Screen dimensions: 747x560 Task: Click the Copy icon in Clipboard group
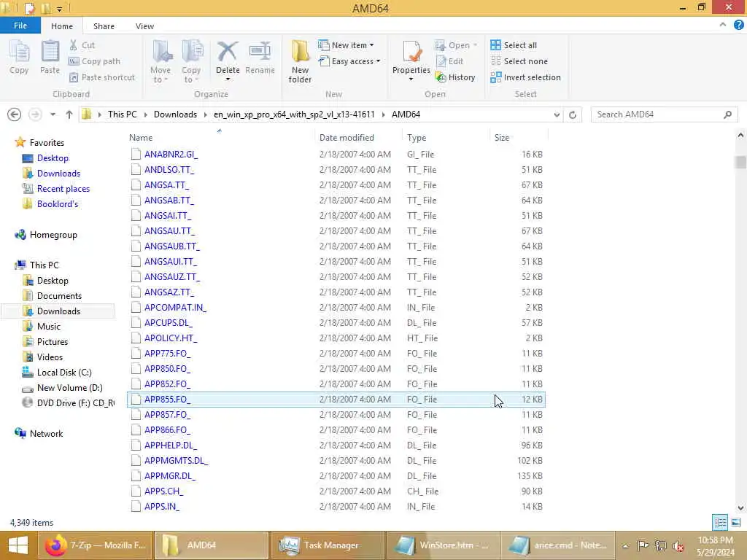point(19,57)
